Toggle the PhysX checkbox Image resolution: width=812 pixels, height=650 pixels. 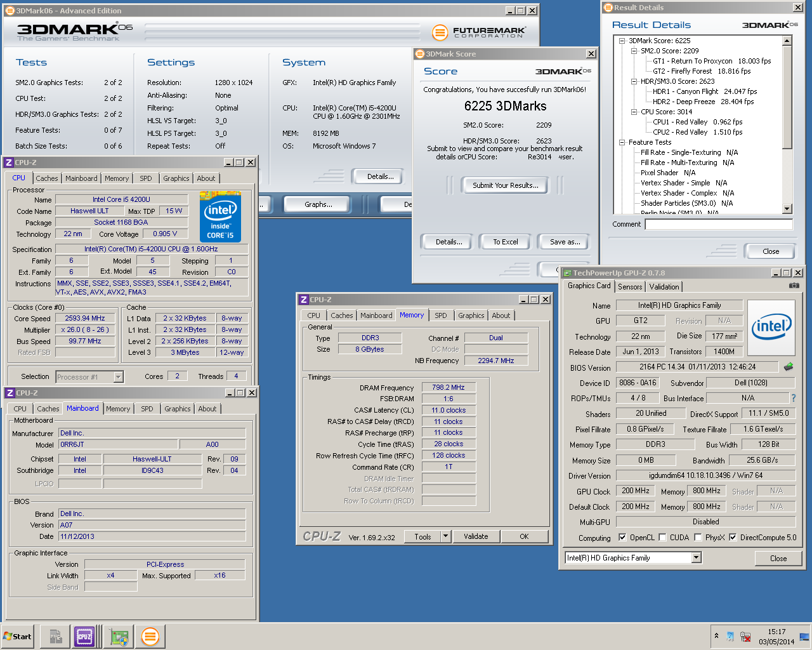(698, 538)
